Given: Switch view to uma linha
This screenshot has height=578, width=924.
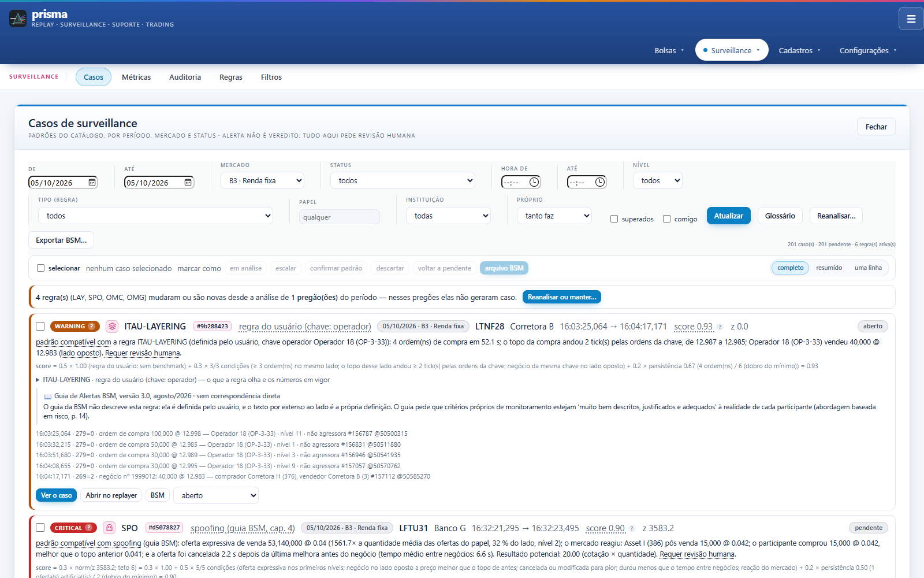Looking at the screenshot, I should 868,268.
